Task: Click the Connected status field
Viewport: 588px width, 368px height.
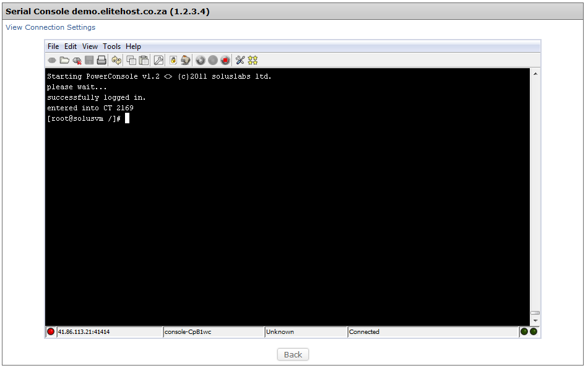Action: point(433,332)
